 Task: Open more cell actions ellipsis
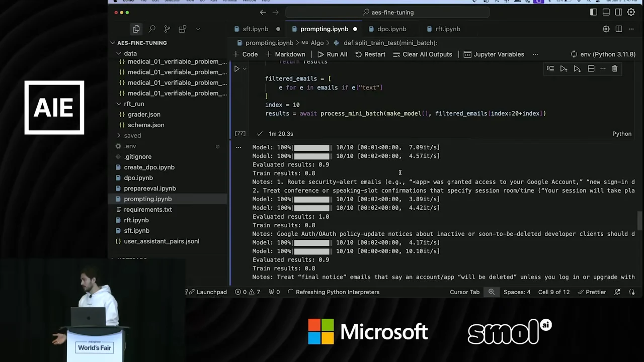pos(603,69)
